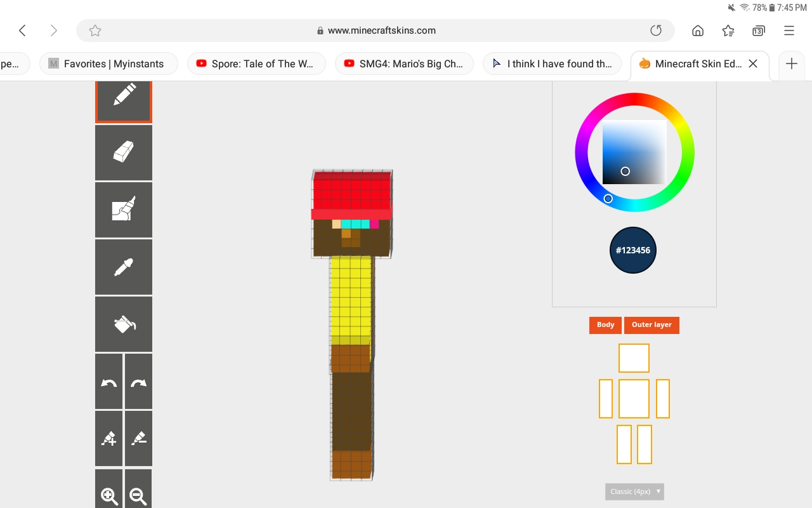Switch to the Favorites | Myinstants tab
This screenshot has height=508, width=812.
pyautogui.click(x=108, y=63)
